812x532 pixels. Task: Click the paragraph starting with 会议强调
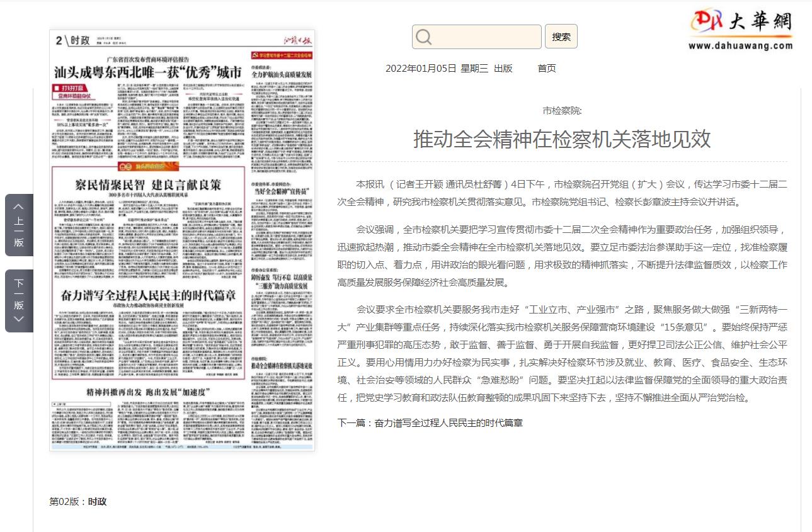pyautogui.click(x=562, y=256)
